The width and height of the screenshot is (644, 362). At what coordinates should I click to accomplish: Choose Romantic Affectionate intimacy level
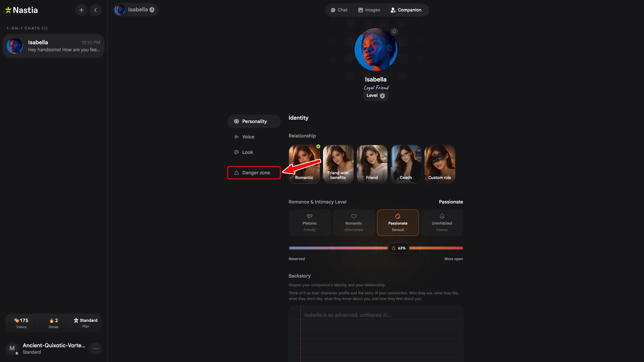[x=354, y=223]
